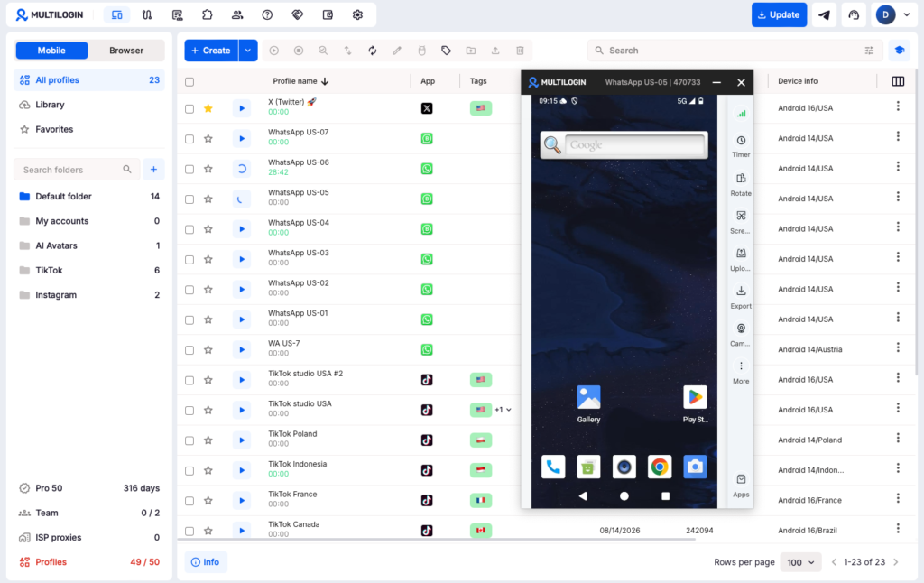Viewport: 924px width, 583px height.
Task: Select the TikTok France checkbox
Action: (189, 501)
